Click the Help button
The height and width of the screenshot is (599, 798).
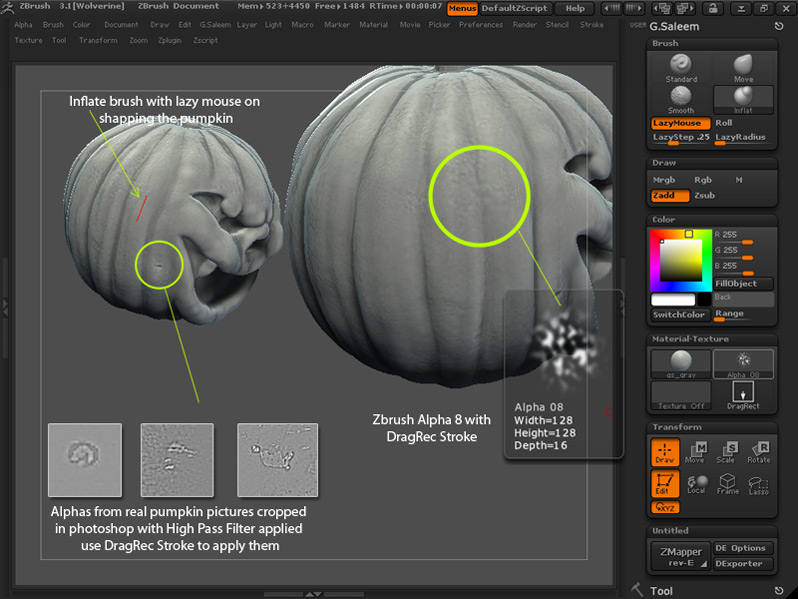[575, 8]
